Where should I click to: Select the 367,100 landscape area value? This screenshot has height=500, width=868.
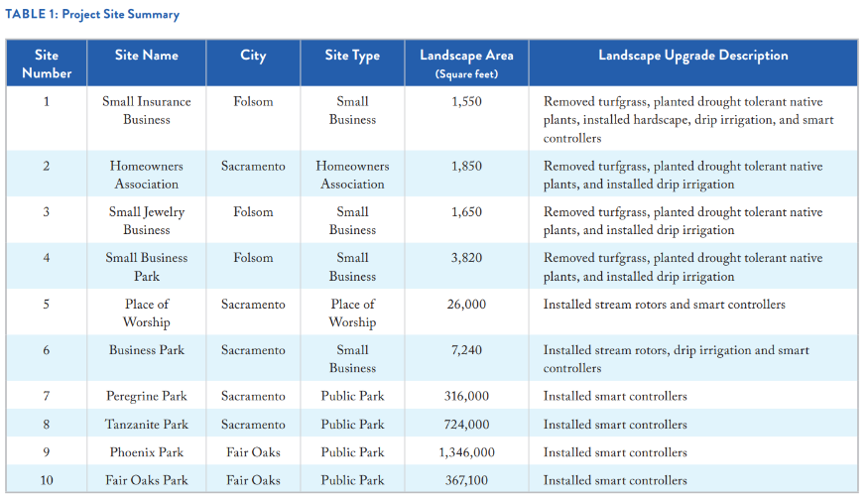pos(466,480)
